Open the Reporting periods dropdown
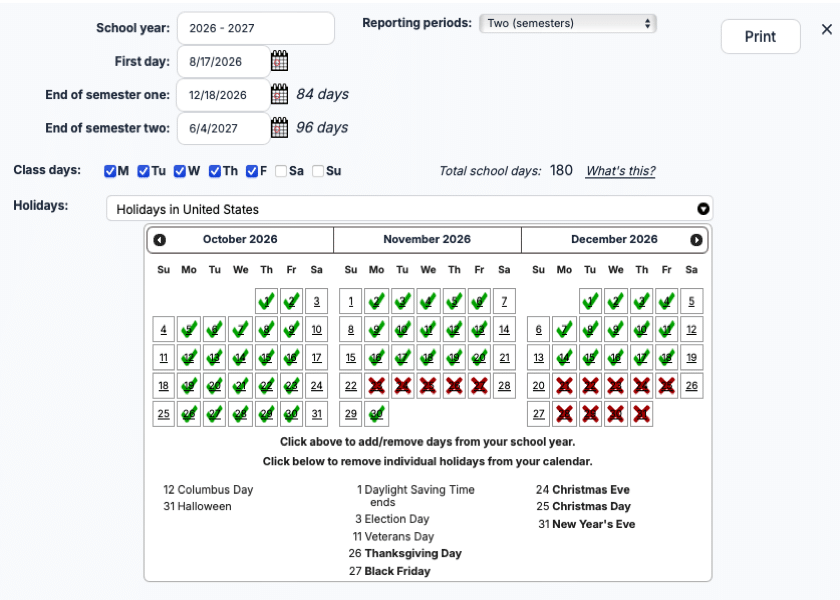 tap(568, 23)
